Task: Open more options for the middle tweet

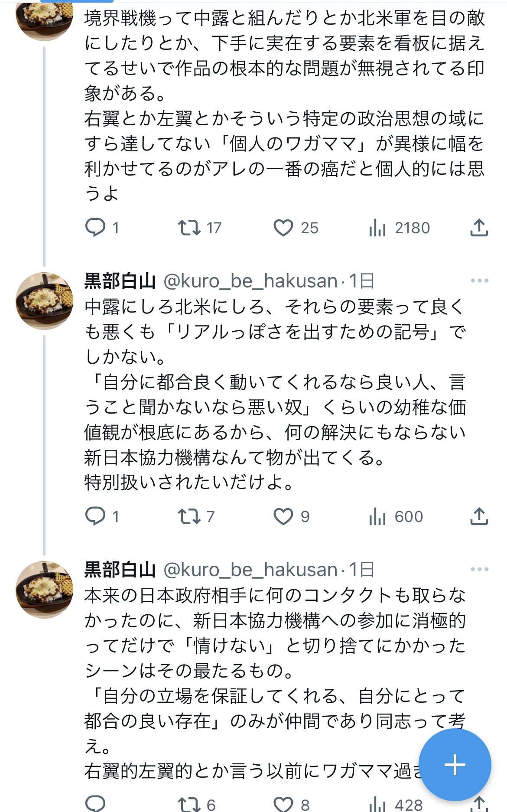Action: pos(479,281)
